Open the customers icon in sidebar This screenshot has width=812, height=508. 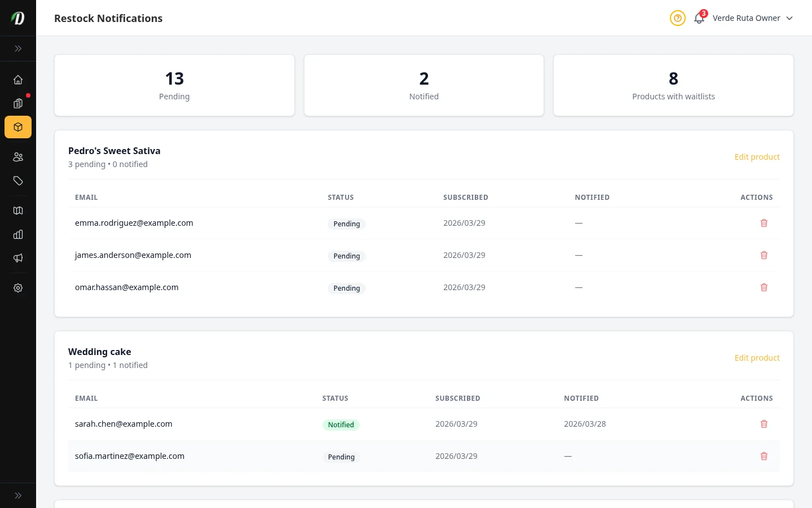point(18,157)
